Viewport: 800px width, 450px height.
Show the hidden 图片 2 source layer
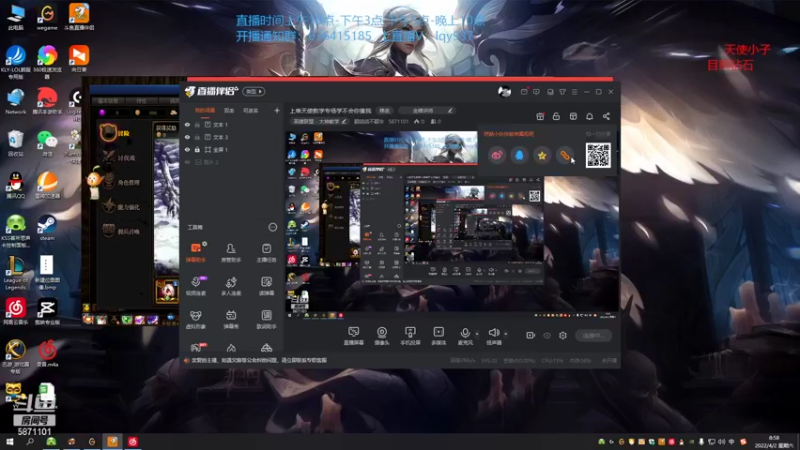point(187,162)
